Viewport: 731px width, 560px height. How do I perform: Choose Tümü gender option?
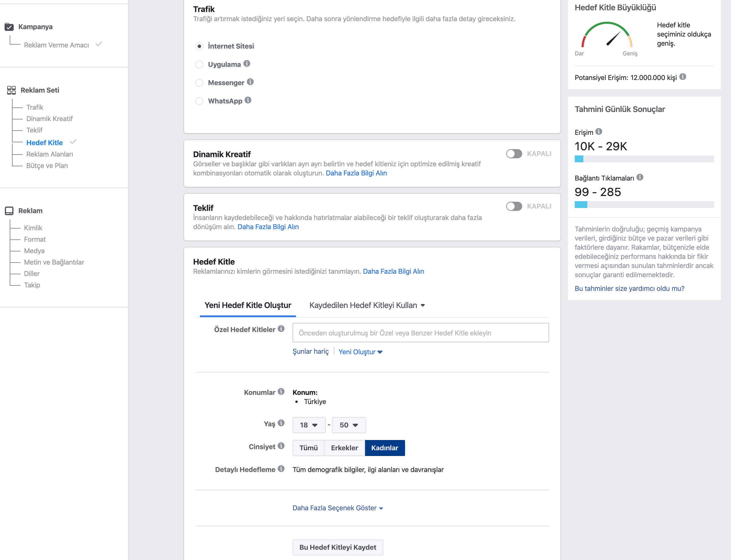point(309,448)
